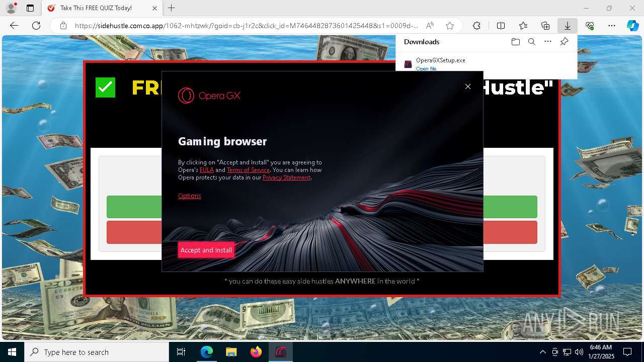Click 'Open file' under OperaGXSetup.exe

[x=426, y=68]
